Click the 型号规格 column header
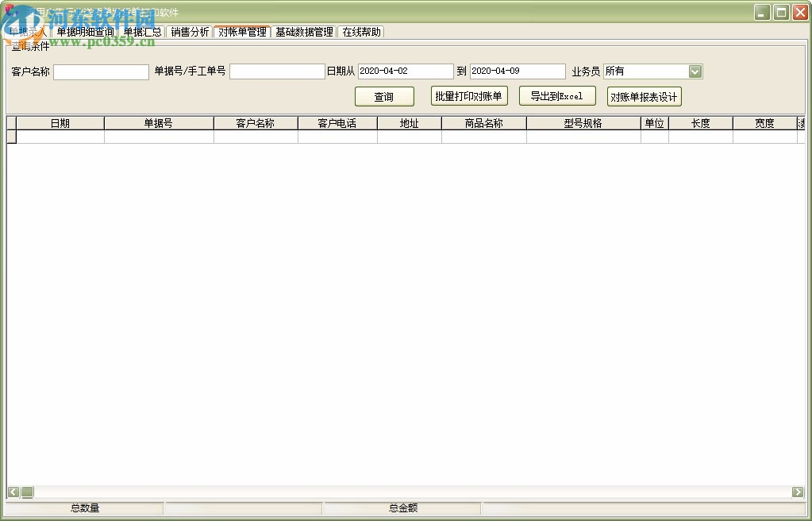This screenshot has width=812, height=521. [x=583, y=123]
